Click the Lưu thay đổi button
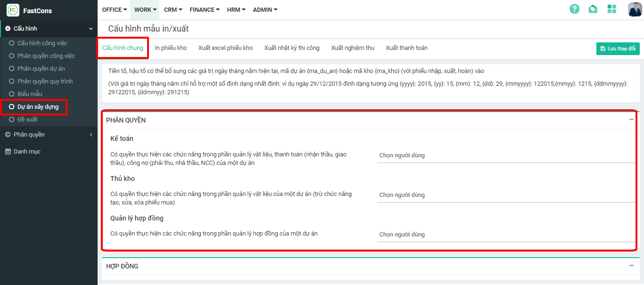 [618, 49]
